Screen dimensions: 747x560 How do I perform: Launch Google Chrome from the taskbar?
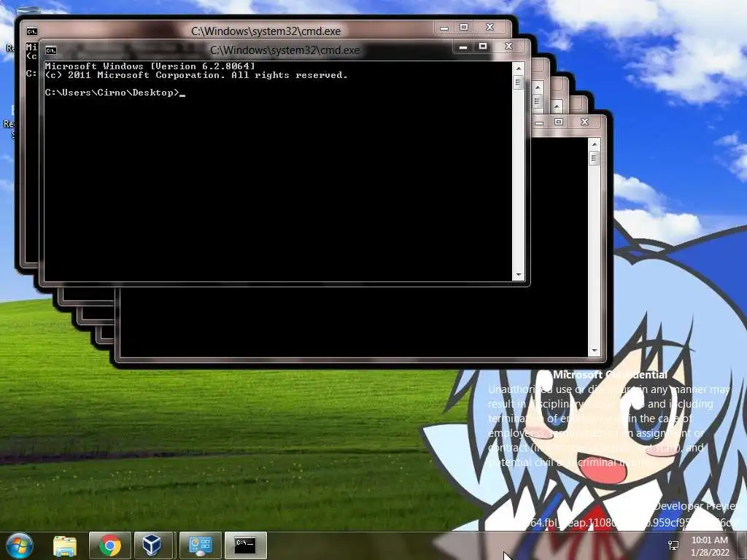click(x=110, y=545)
